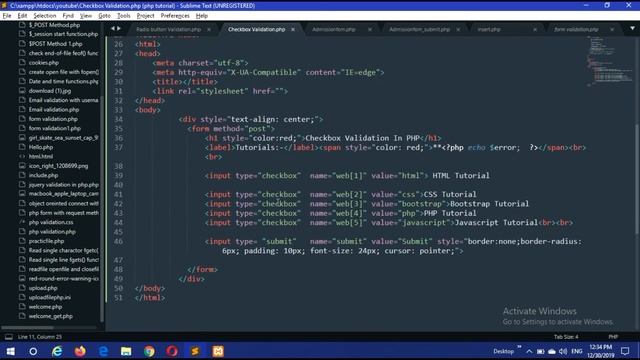Open Email validation.php in the sidebar
This screenshot has height=360, width=640.
53,109
